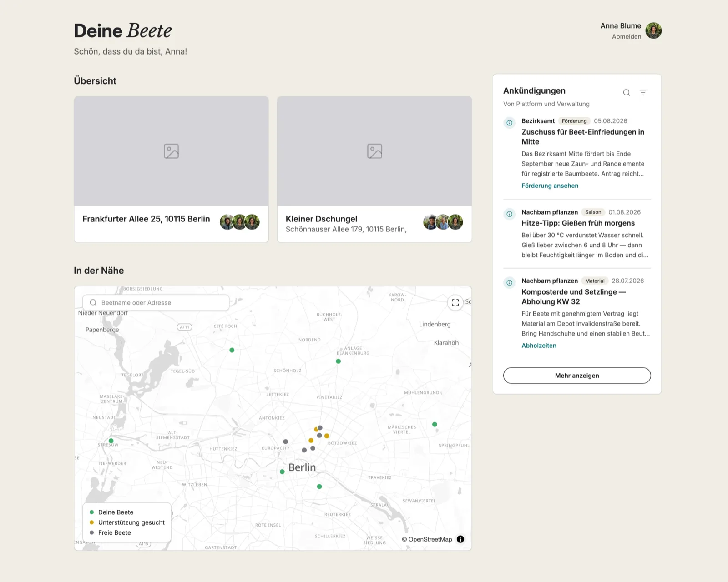Open the Förderung ansehen link
This screenshot has height=582, width=728.
(x=550, y=186)
